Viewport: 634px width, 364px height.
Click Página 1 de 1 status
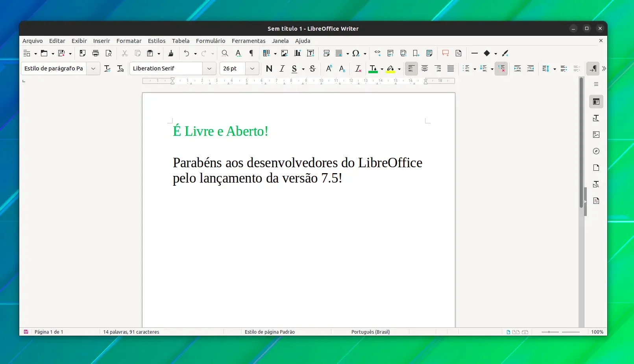pyautogui.click(x=49, y=332)
